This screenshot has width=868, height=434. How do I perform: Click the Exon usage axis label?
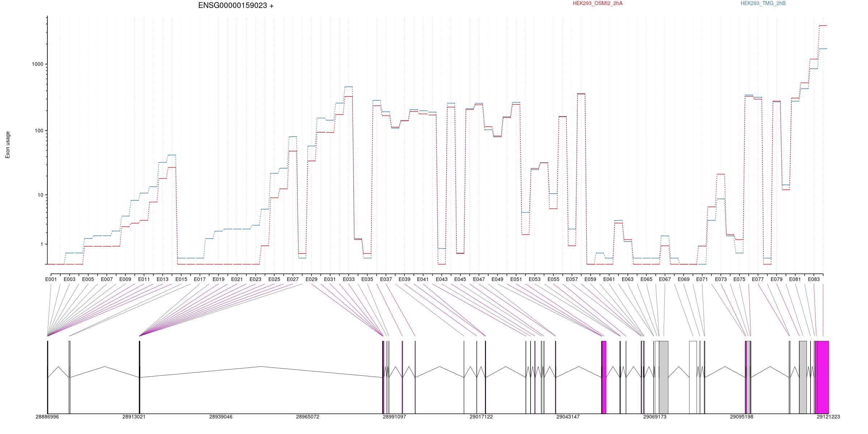pos(8,145)
